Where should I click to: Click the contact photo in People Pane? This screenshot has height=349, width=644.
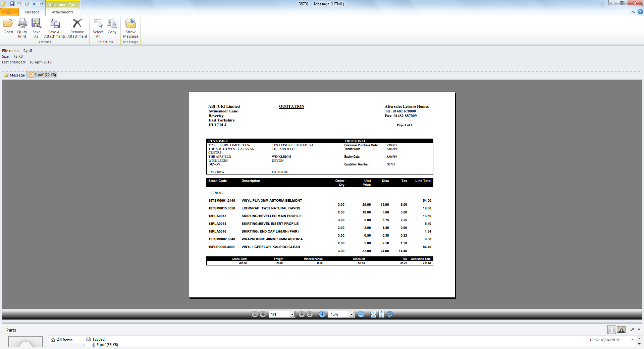(621, 330)
